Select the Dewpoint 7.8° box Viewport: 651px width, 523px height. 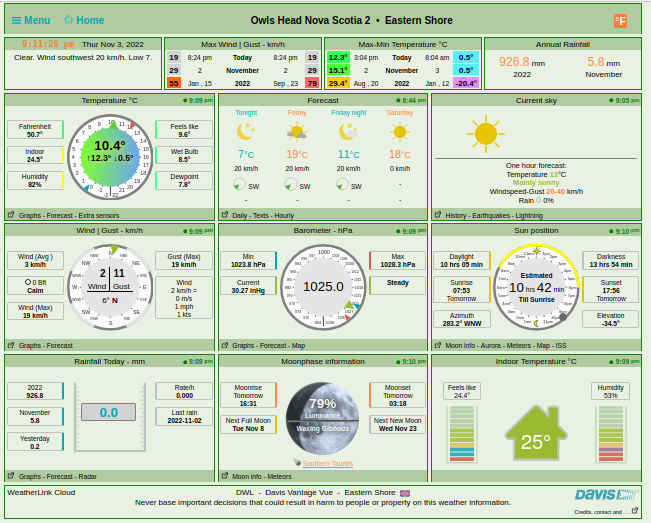184,181
